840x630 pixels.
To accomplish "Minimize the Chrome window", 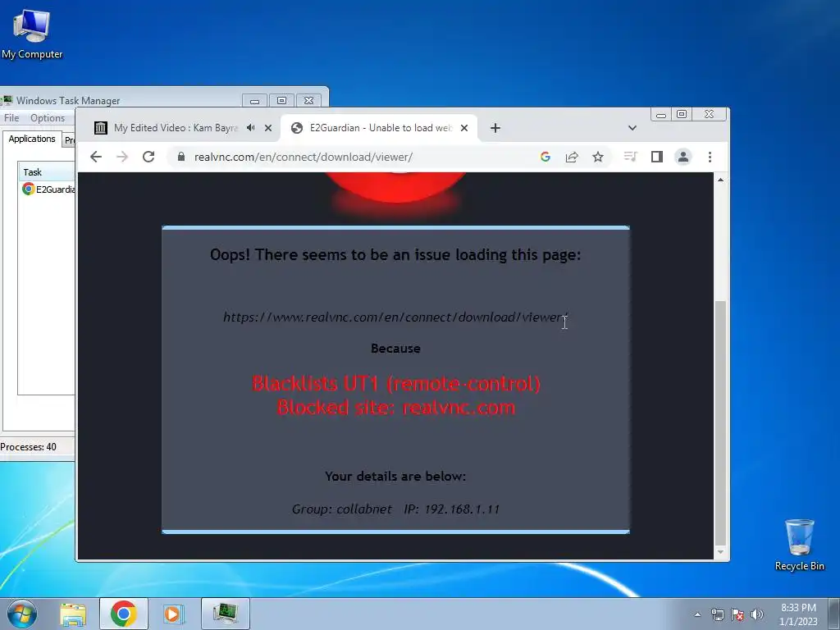I will click(x=661, y=115).
